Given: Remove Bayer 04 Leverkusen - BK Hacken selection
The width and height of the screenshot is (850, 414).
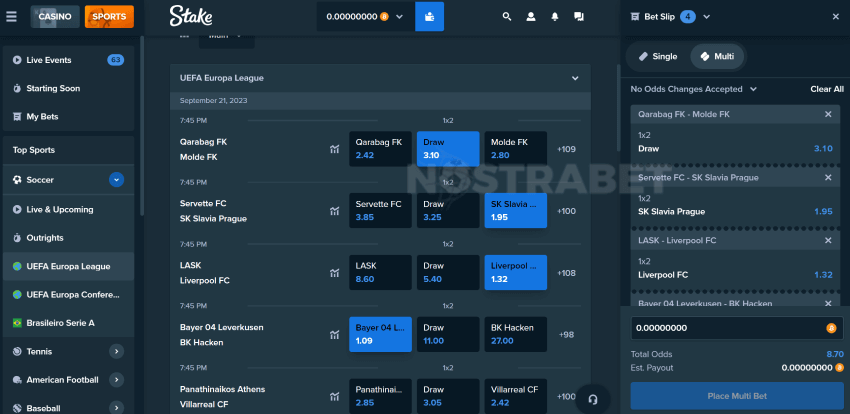Looking at the screenshot, I should coord(828,303).
